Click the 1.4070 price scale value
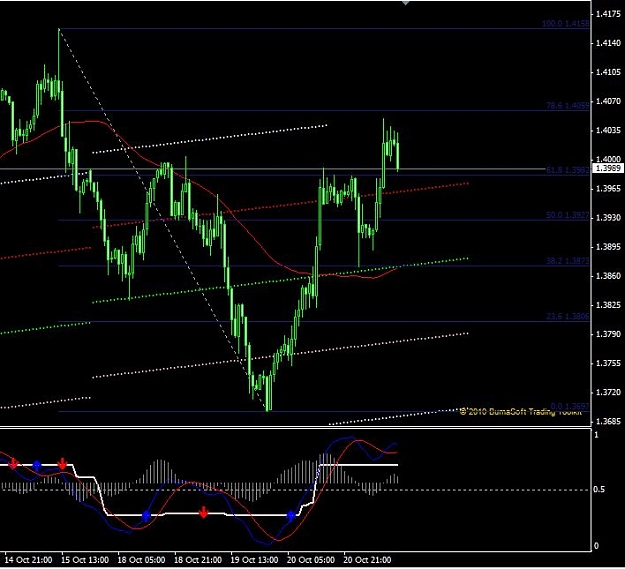625x569 pixels. tap(608, 101)
